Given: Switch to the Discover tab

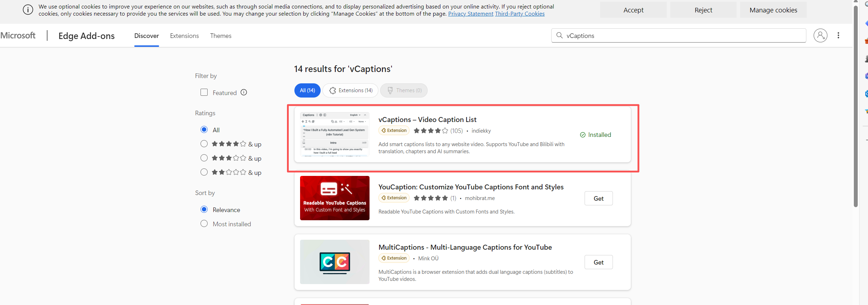Looking at the screenshot, I should coord(147,36).
